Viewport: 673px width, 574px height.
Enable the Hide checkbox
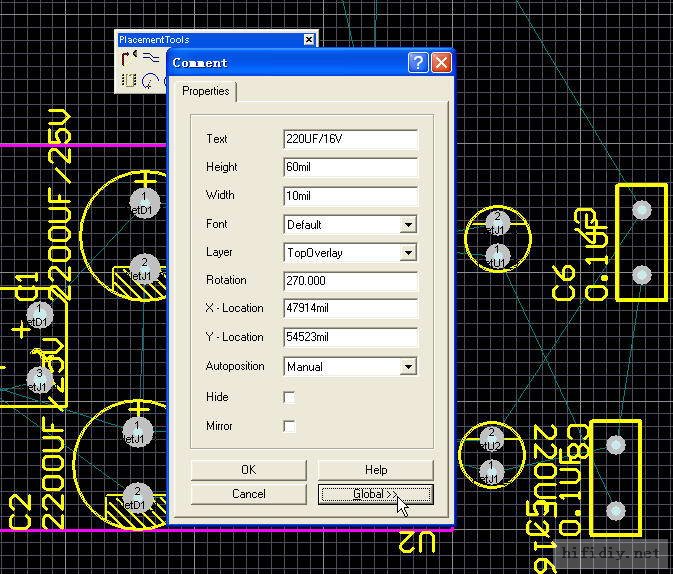click(289, 398)
